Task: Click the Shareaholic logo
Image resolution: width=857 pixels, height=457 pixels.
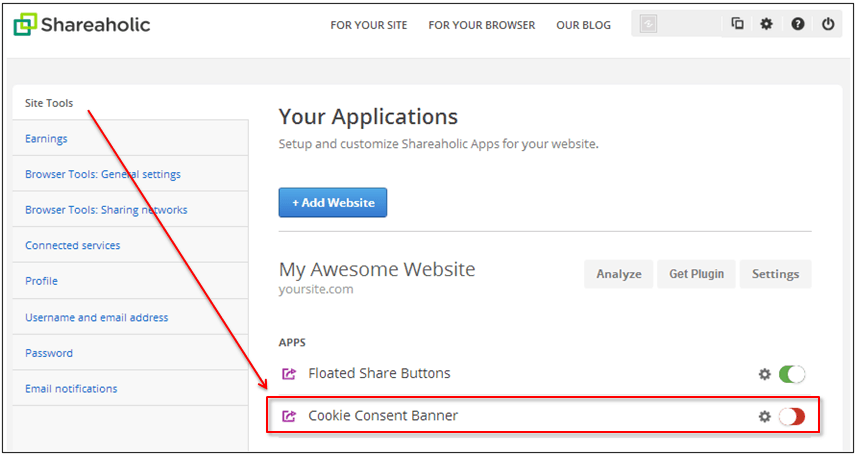Action: 82,25
